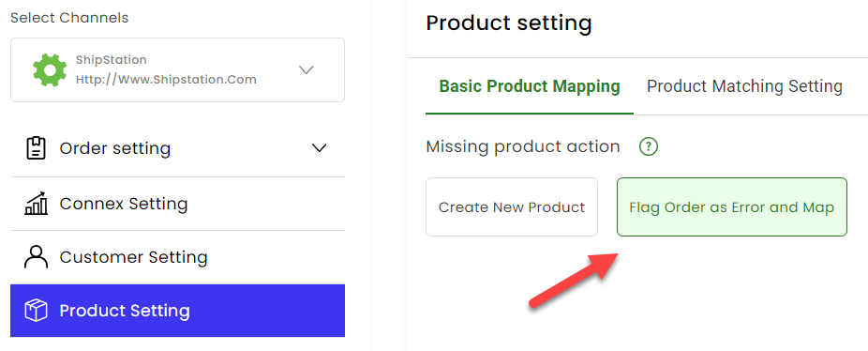Open the Order setting menu item
The width and height of the screenshot is (868, 351).
point(178,148)
